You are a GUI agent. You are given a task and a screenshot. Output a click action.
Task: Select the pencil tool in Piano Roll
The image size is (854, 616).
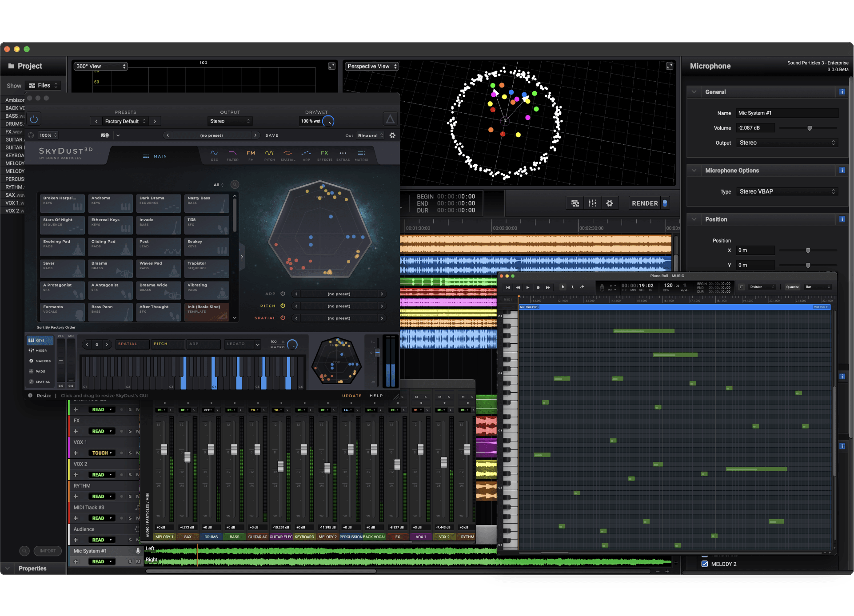point(572,287)
